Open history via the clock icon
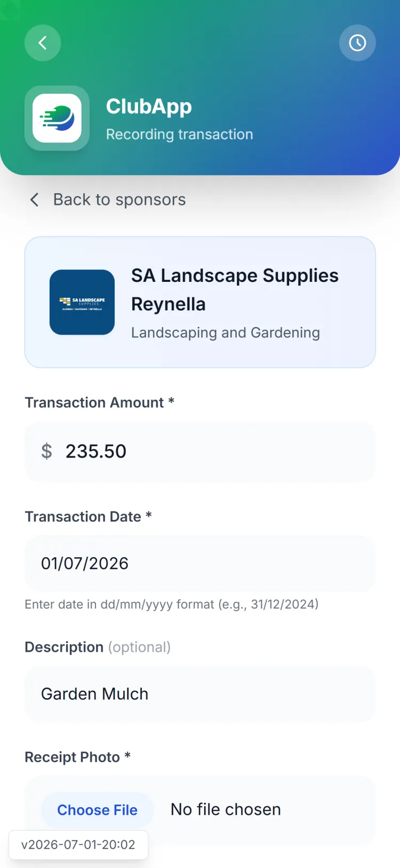400x868 pixels. (x=357, y=43)
